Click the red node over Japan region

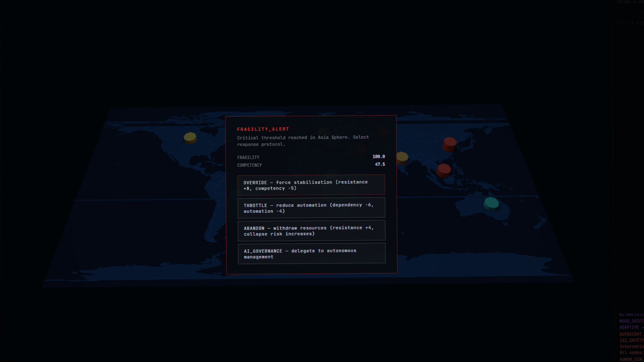point(449,144)
